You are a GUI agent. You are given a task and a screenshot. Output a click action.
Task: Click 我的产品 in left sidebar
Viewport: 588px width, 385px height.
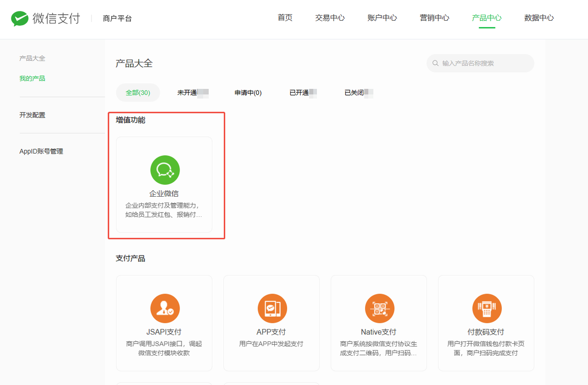tap(32, 79)
